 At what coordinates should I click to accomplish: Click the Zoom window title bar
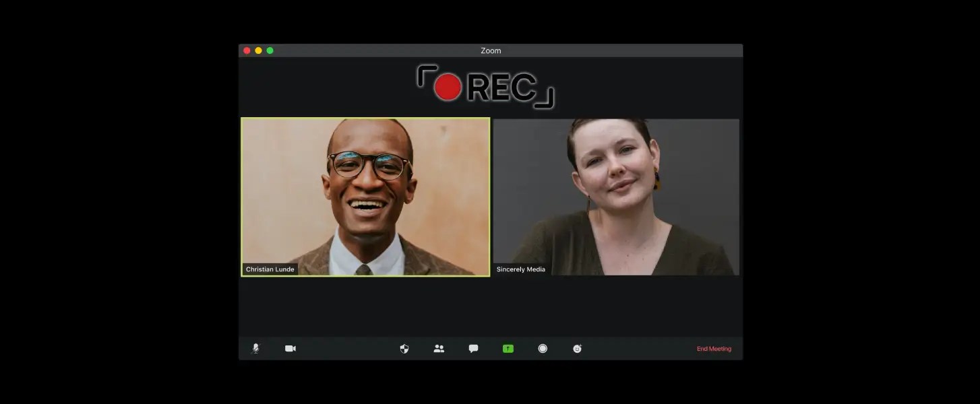click(x=491, y=50)
